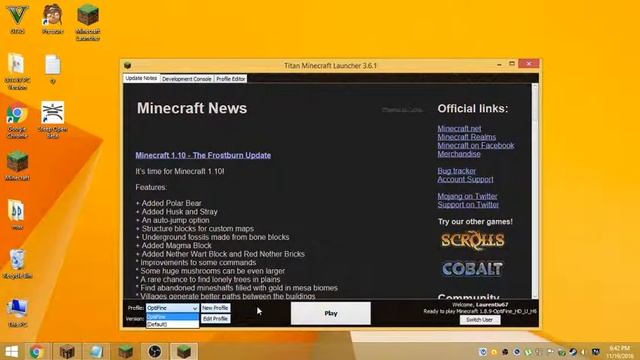The height and width of the screenshot is (360, 640).
Task: Open the This PC desktop icon
Action: pyautogui.click(x=17, y=313)
